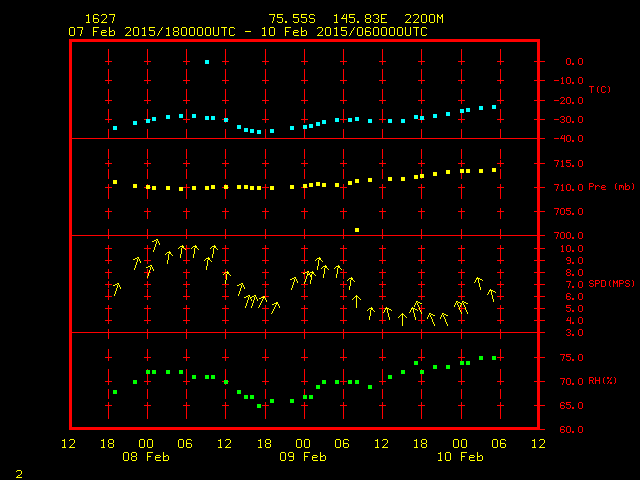Click the station ID 1627 in header
This screenshot has height=480, width=640.
(99, 19)
